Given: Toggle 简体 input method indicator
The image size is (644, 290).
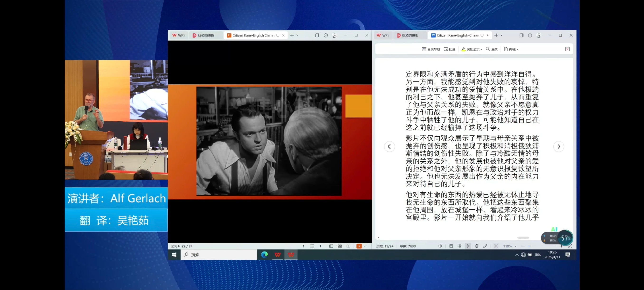Looking at the screenshot, I should 538,255.
